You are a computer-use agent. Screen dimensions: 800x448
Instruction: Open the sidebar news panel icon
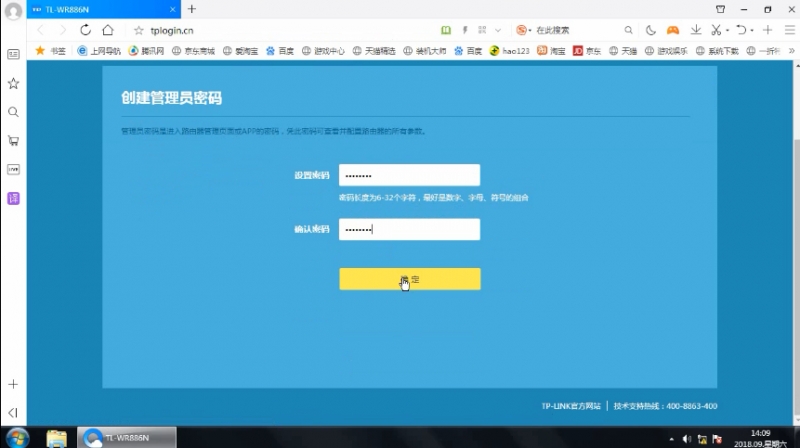tap(13, 54)
